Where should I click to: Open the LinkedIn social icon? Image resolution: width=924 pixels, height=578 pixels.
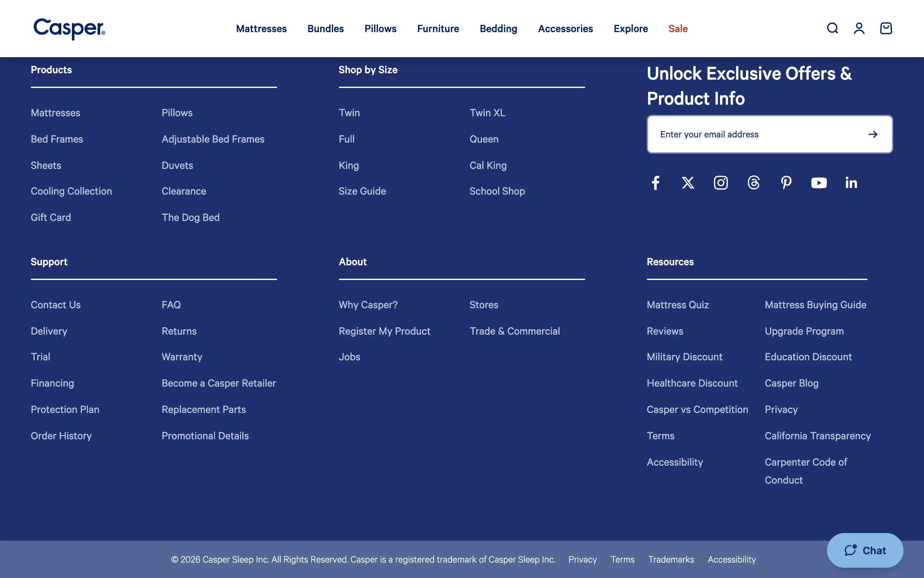(851, 183)
